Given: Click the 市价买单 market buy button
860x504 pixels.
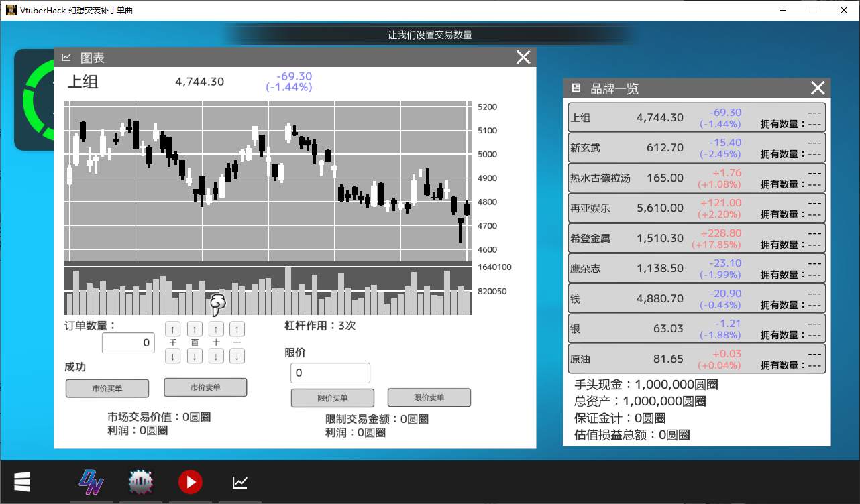Looking at the screenshot, I should (x=107, y=388).
